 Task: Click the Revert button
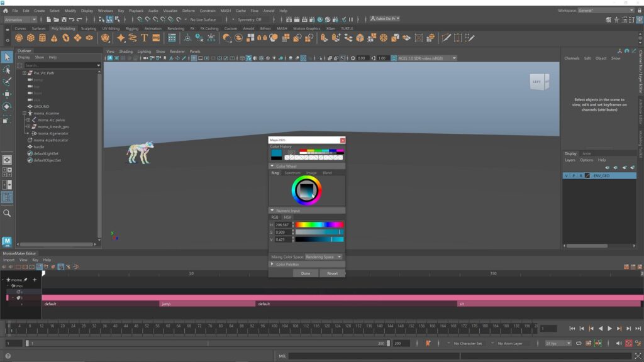[x=332, y=273]
